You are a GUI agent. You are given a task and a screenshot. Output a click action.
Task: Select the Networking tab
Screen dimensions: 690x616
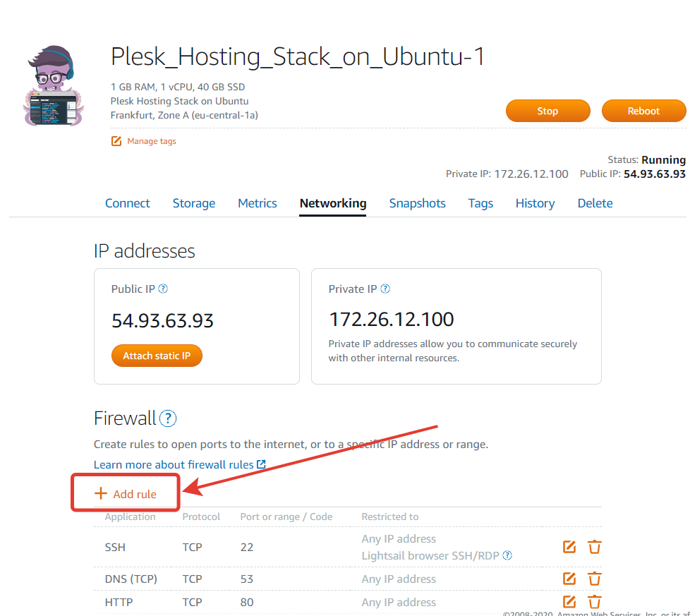point(333,203)
